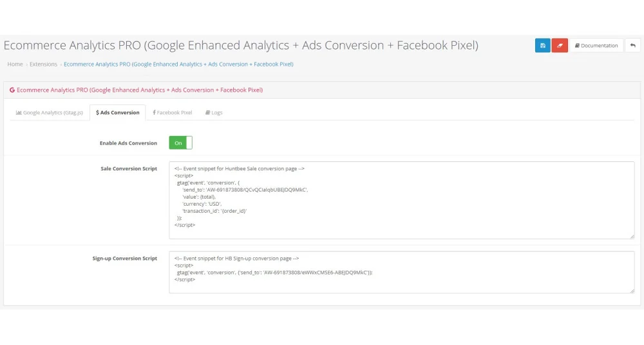The image size is (644, 345).
Task: Click inside the Sale Conversion Script textarea
Action: (x=402, y=200)
